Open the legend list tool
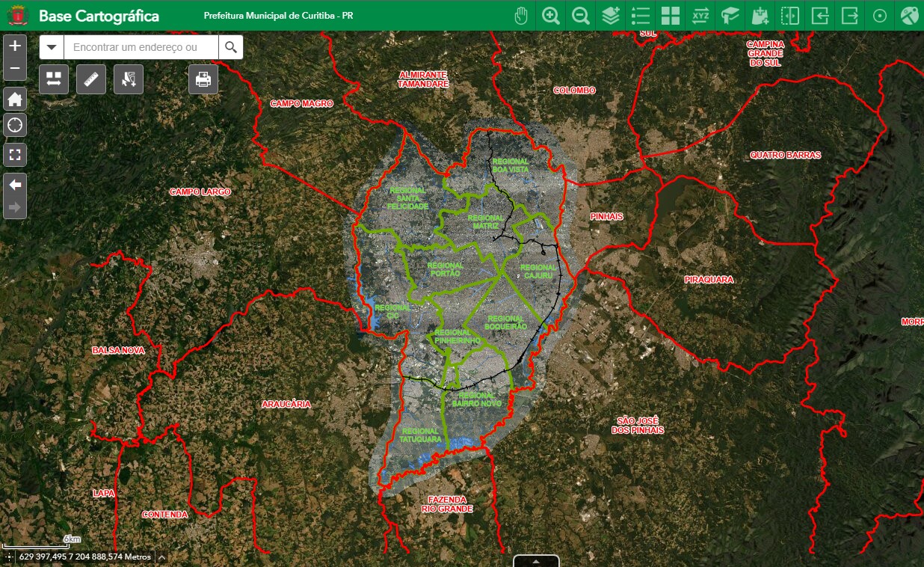This screenshot has width=924, height=567. click(x=641, y=16)
